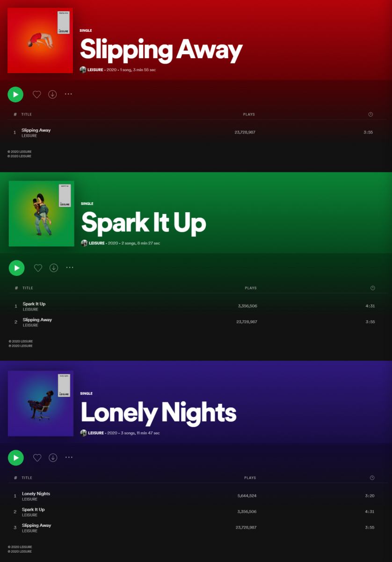
Task: Download the Spark It Up single
Action: [x=54, y=268]
